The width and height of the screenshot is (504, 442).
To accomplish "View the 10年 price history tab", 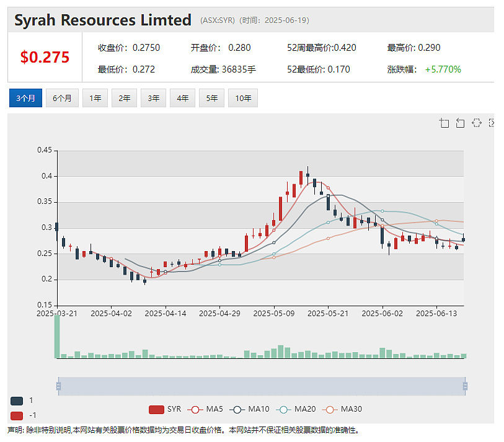I will (243, 98).
